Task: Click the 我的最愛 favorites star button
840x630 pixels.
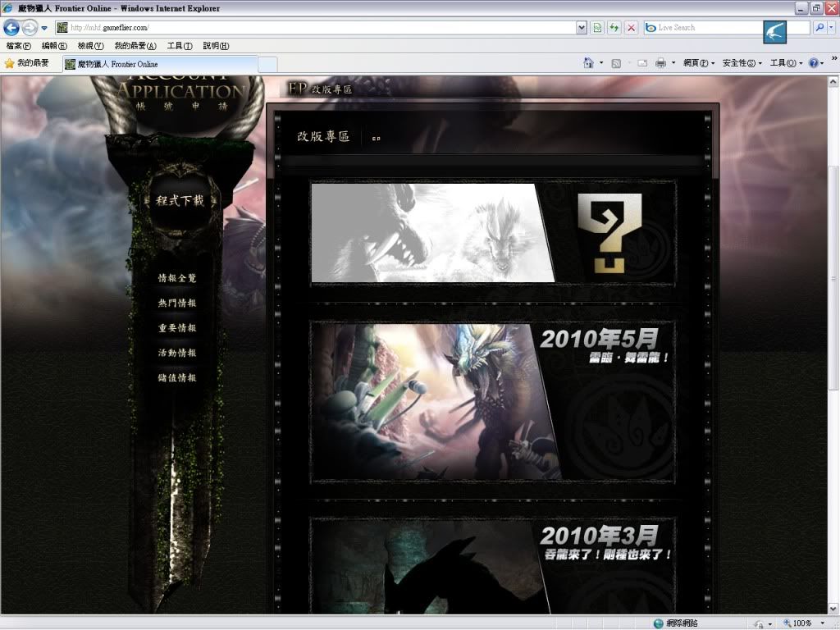Action: (x=27, y=63)
